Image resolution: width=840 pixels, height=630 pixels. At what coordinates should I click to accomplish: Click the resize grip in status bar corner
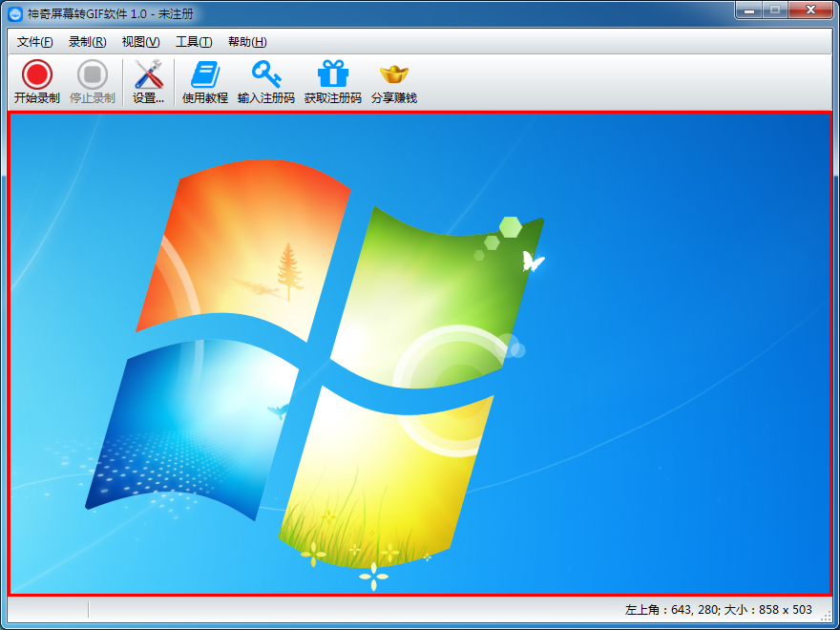826,616
